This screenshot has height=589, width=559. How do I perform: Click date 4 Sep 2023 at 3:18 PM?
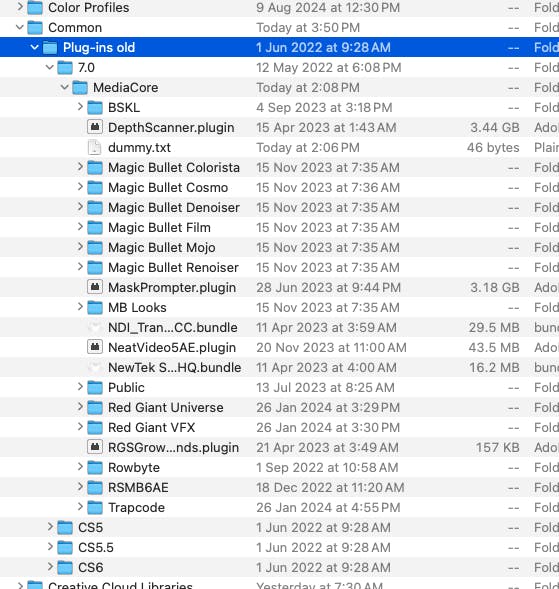tap(324, 108)
